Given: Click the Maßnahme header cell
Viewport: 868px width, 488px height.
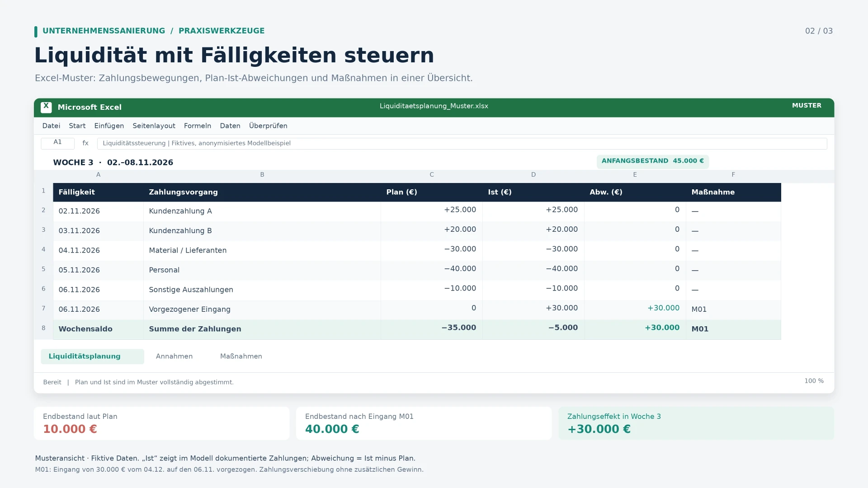Looking at the screenshot, I should 733,192.
